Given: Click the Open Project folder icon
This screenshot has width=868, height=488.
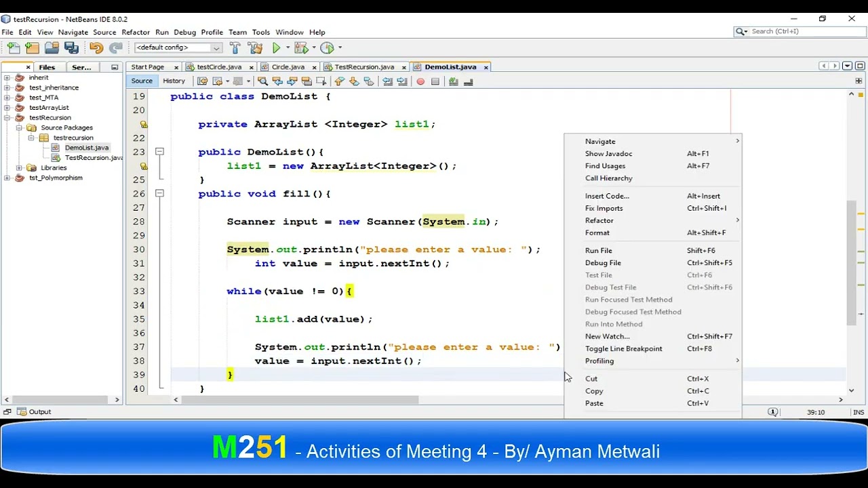Looking at the screenshot, I should pos(52,47).
